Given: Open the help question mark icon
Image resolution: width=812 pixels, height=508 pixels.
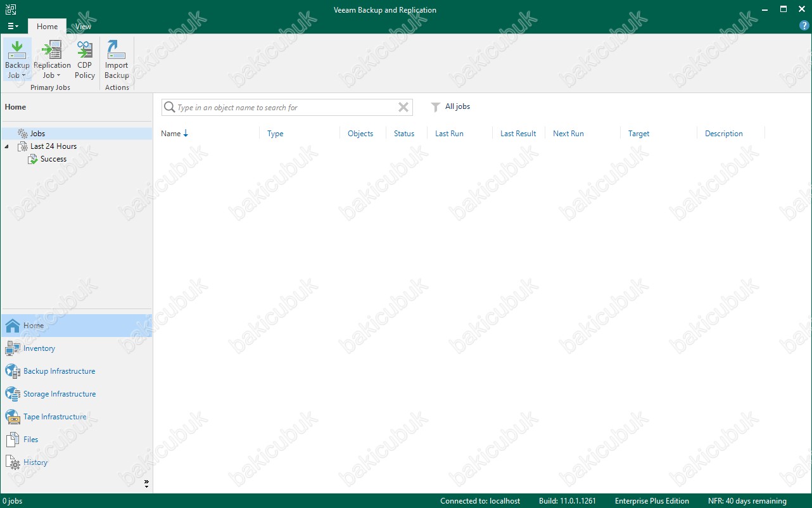Looking at the screenshot, I should pyautogui.click(x=804, y=26).
